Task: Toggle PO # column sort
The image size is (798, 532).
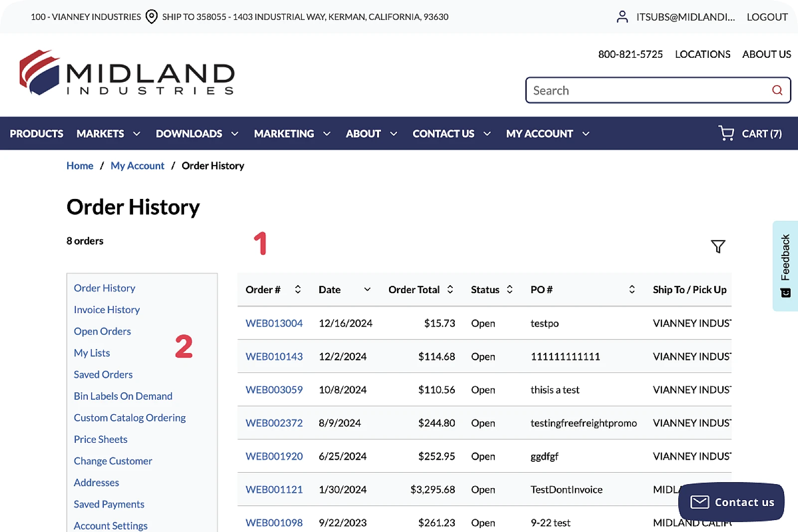Action: click(631, 290)
